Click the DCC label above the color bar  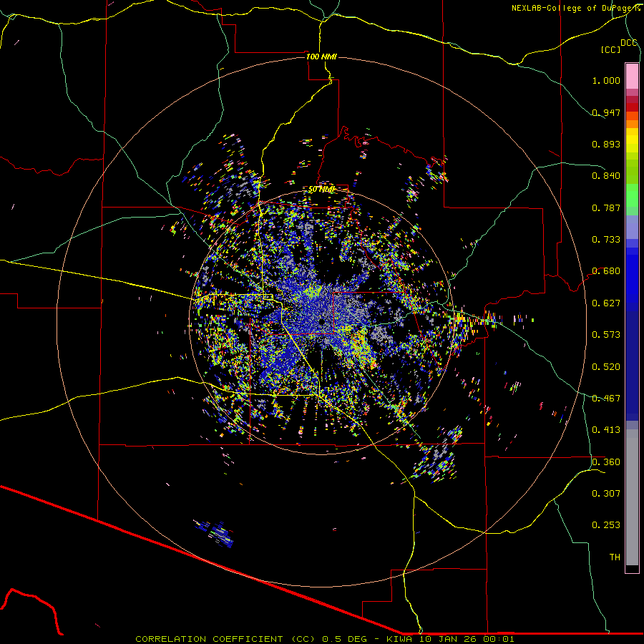click(x=629, y=43)
